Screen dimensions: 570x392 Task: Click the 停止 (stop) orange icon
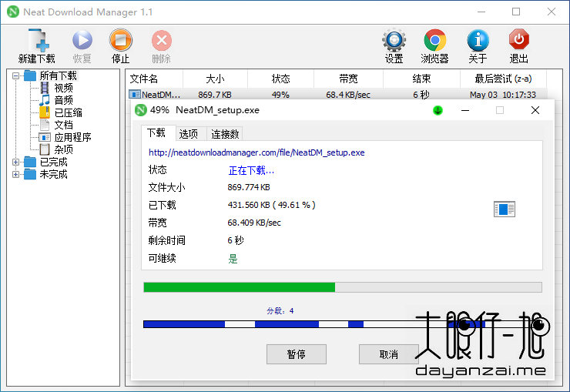point(121,40)
